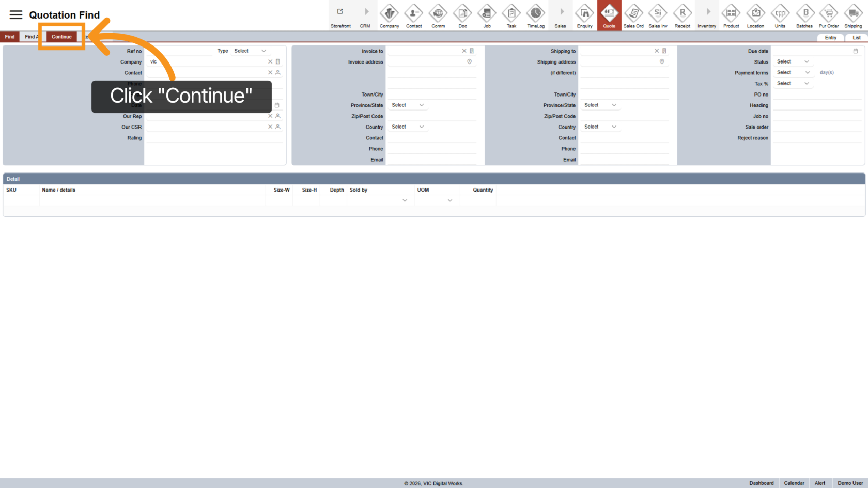The height and width of the screenshot is (488, 868).
Task: Click the Continue button
Action: tap(61, 37)
